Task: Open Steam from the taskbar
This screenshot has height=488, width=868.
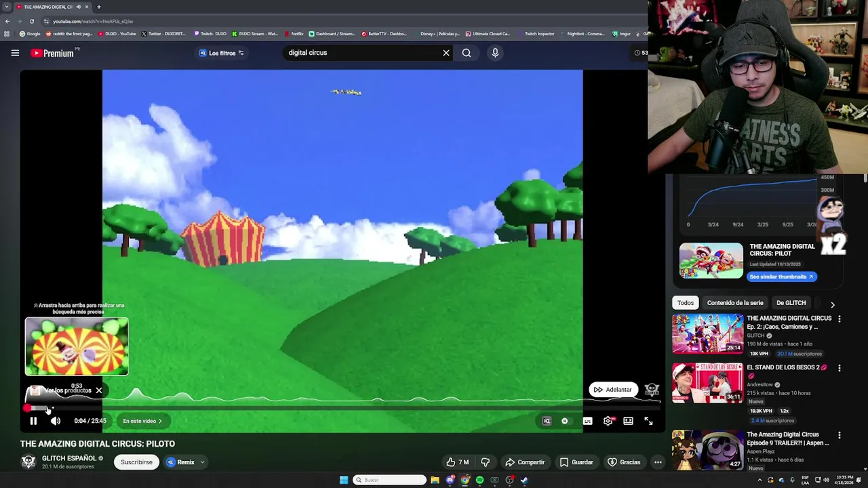Action: point(524,480)
